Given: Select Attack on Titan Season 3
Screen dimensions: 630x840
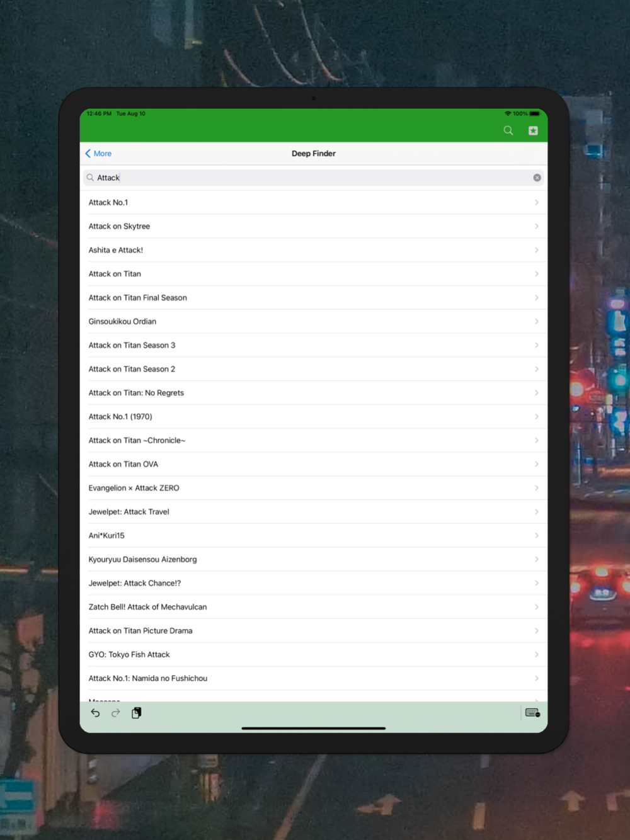Looking at the screenshot, I should coord(314,345).
